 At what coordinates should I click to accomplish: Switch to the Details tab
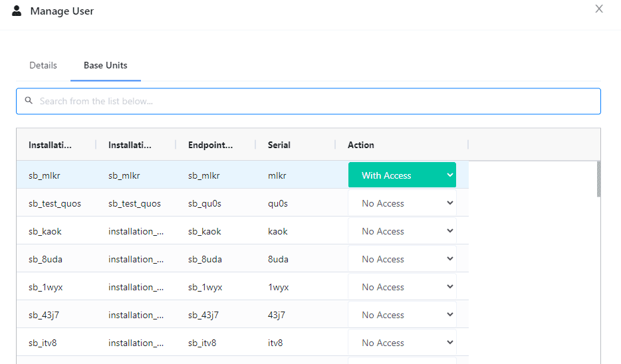tap(43, 65)
